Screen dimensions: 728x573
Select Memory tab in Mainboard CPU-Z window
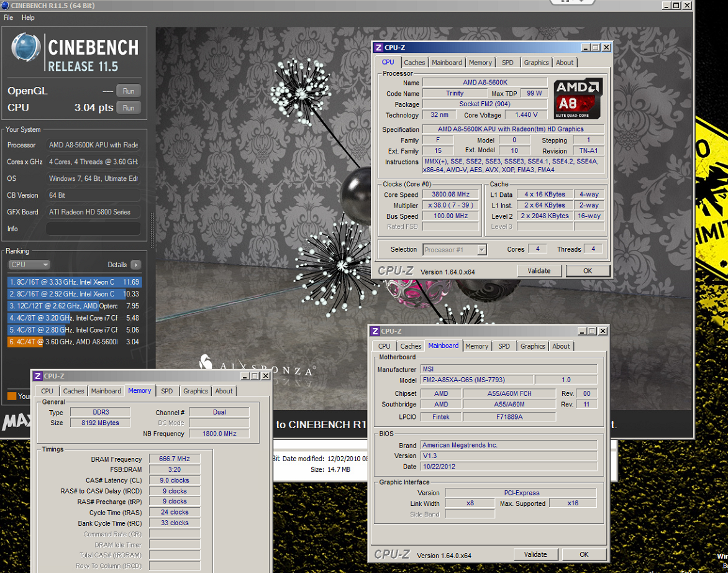[x=477, y=346]
